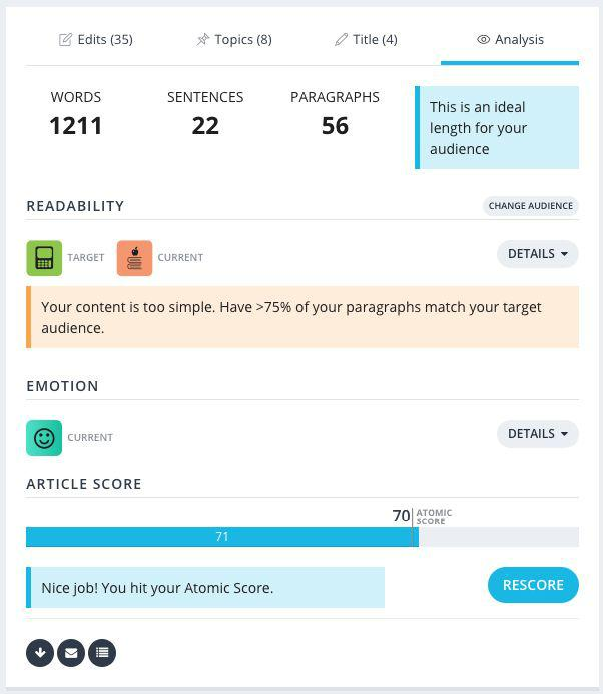This screenshot has width=603, height=694.
Task: Click the current readability apple-books icon
Action: (x=134, y=258)
